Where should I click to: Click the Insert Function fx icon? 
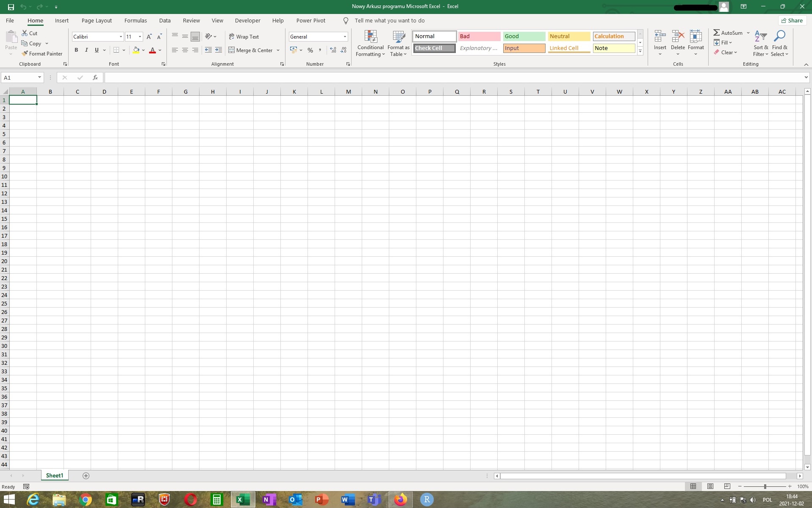coord(95,78)
